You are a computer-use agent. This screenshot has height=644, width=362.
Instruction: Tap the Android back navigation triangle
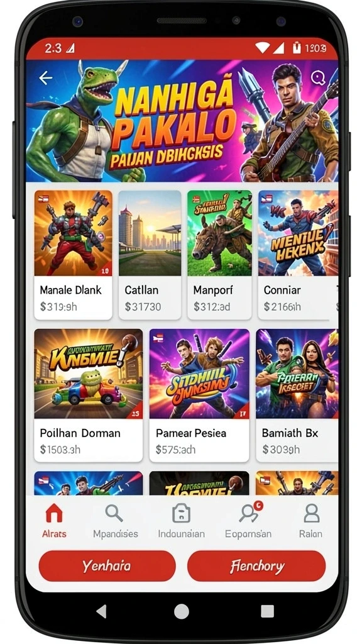[x=101, y=611]
